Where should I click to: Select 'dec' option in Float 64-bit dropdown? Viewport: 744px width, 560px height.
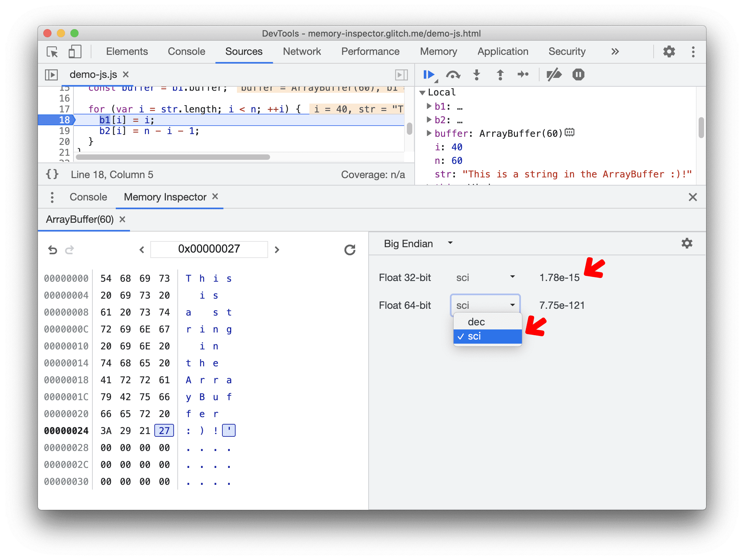(476, 321)
